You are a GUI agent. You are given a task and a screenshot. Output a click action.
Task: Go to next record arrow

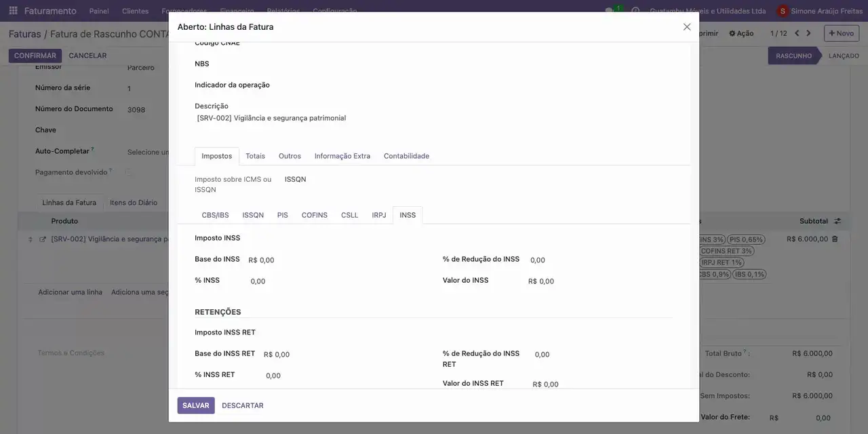(808, 33)
